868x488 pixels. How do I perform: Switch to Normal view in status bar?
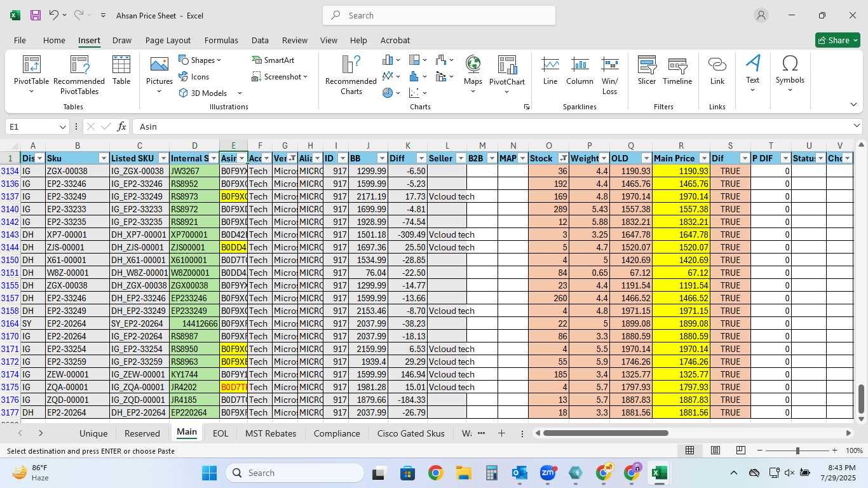[689, 451]
